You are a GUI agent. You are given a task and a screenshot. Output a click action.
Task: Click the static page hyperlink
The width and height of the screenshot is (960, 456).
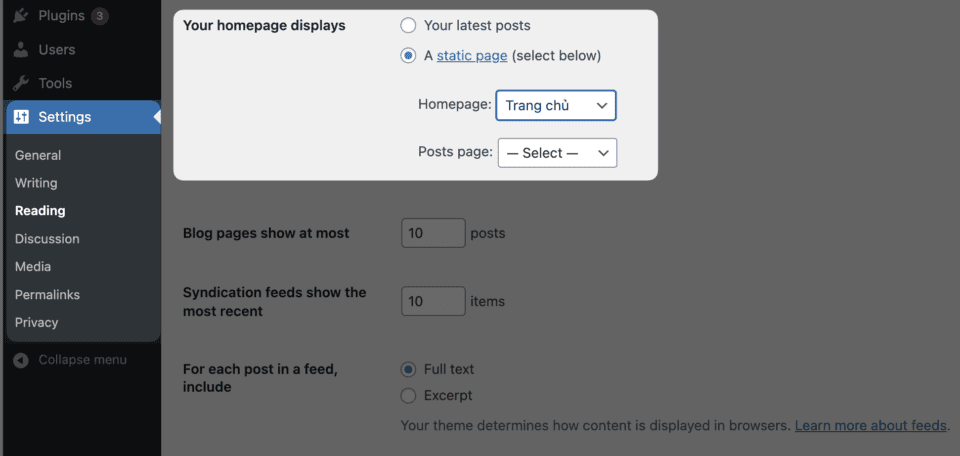click(x=472, y=56)
